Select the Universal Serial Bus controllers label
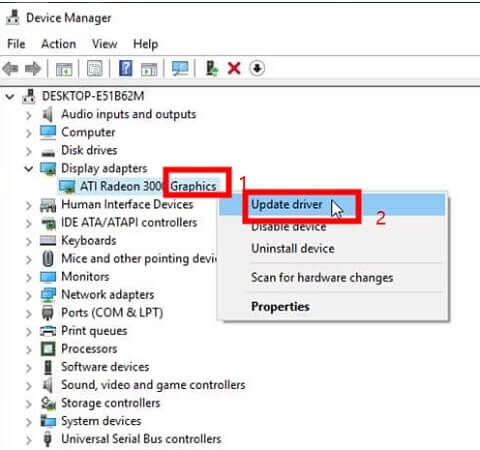 [141, 439]
